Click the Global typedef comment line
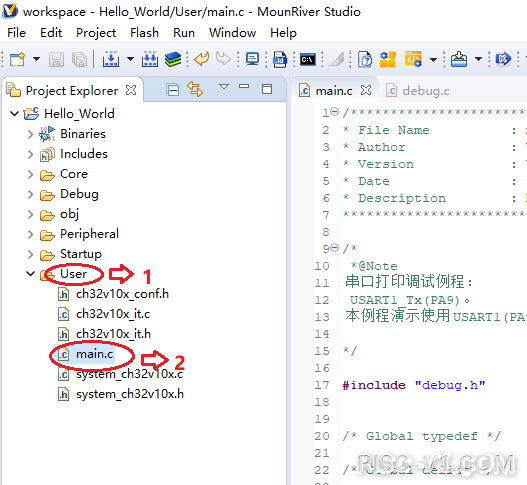 tap(421, 436)
